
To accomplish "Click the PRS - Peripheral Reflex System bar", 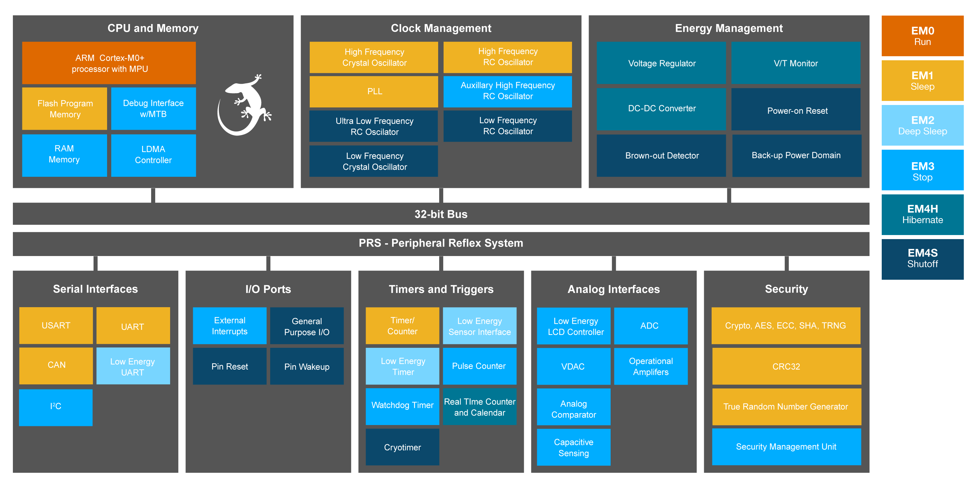I will 441,243.
